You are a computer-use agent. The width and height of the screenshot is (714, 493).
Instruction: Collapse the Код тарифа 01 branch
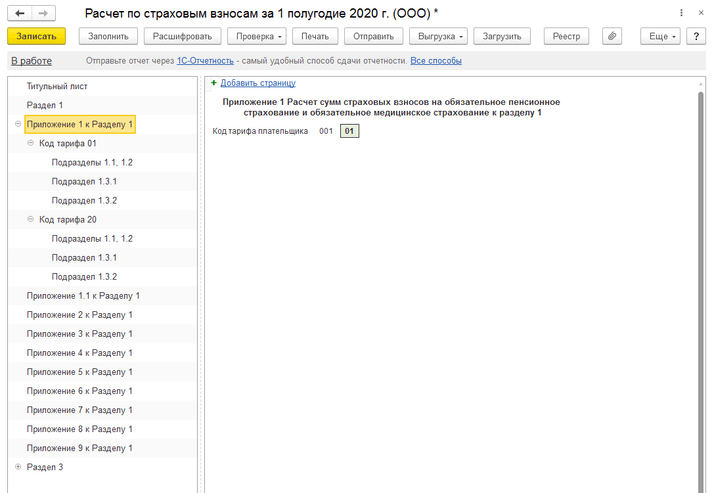pos(31,144)
